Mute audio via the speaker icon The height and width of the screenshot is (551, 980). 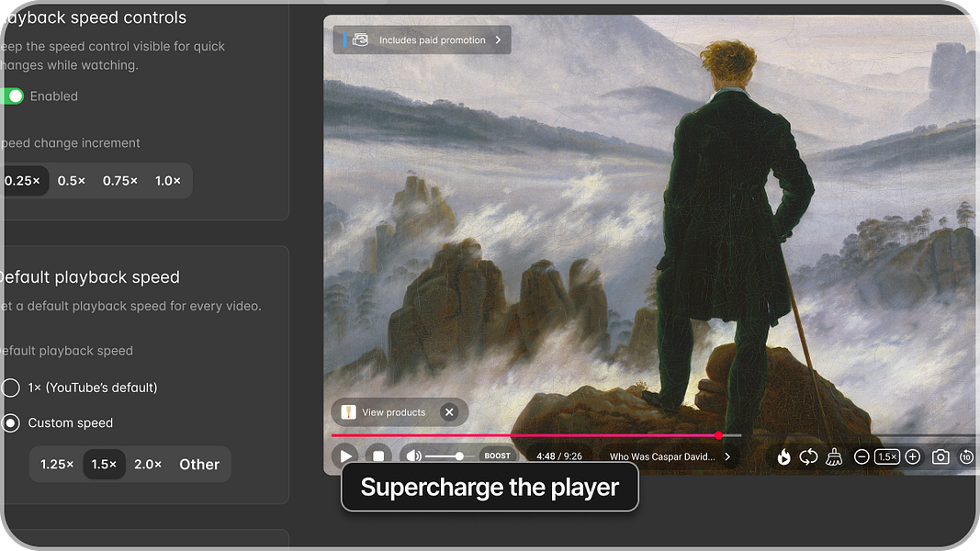413,456
